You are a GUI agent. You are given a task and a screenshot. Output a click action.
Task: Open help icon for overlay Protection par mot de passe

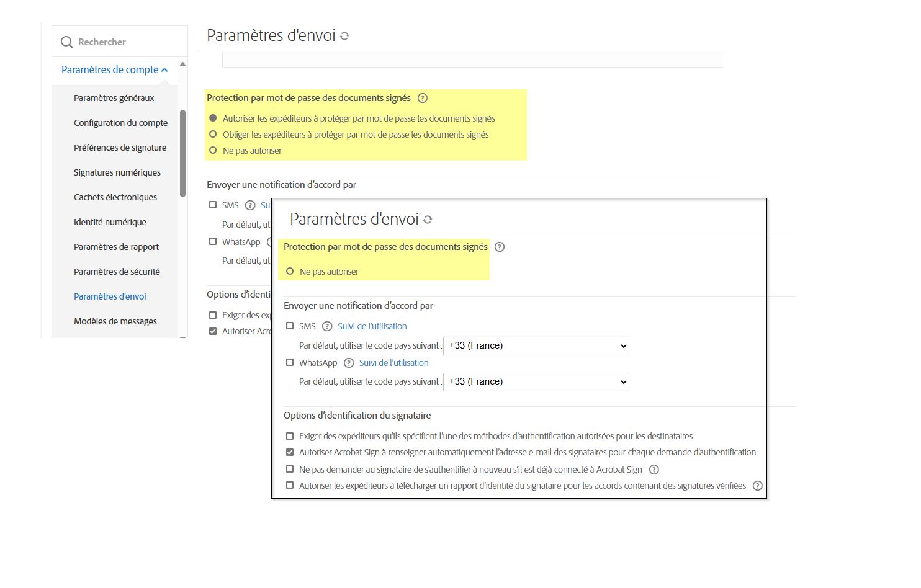pyautogui.click(x=500, y=247)
